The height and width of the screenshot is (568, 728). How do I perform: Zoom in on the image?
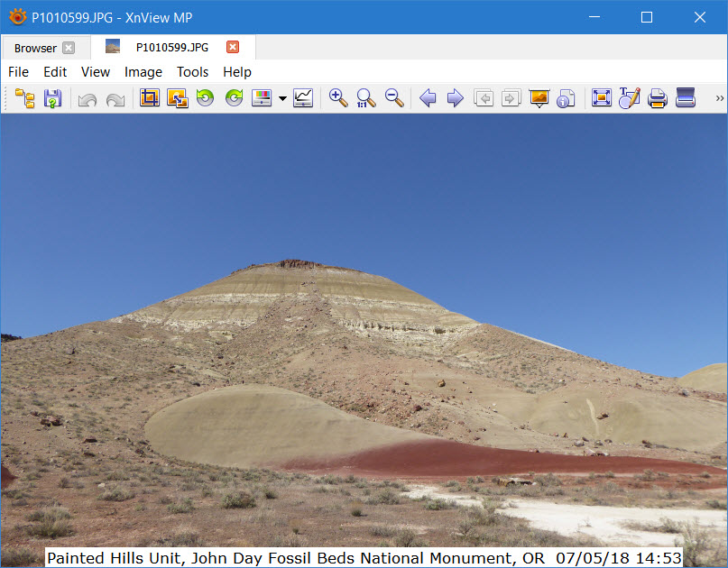coord(338,98)
